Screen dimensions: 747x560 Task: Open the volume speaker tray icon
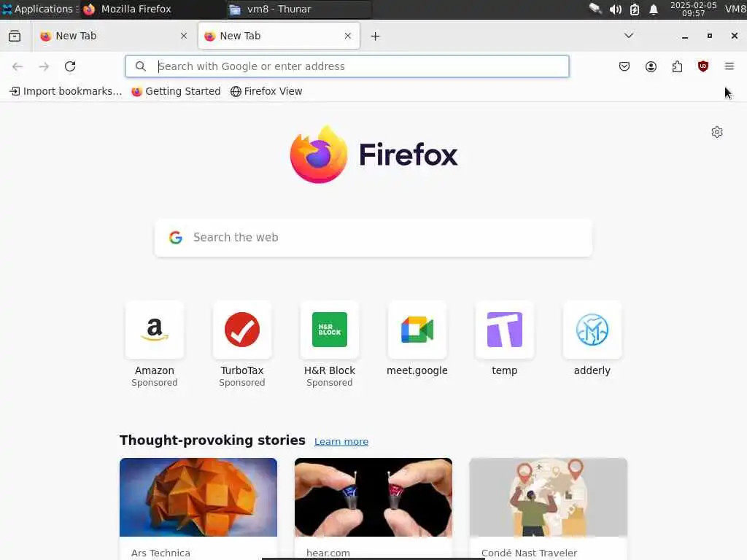(615, 9)
